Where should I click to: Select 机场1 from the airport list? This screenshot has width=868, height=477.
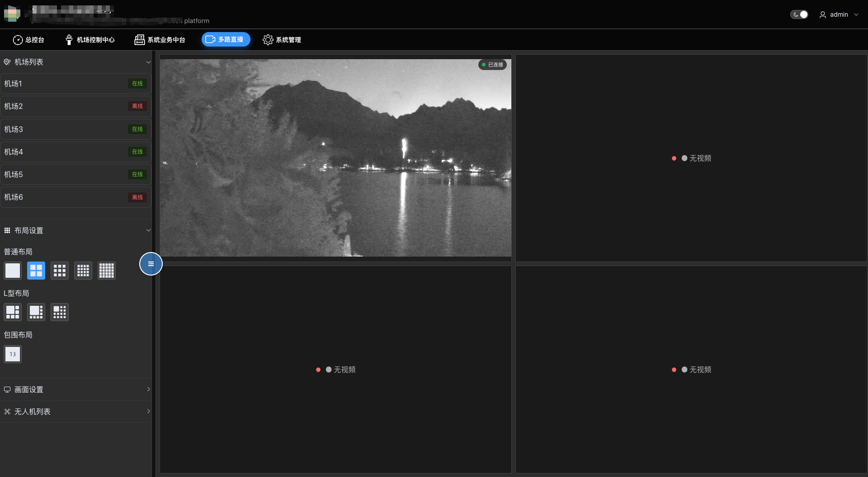[x=75, y=84]
